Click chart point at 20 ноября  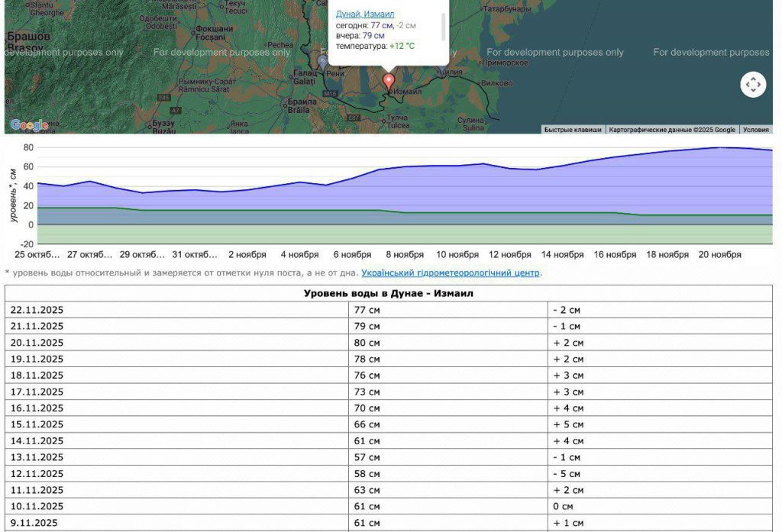click(x=719, y=147)
